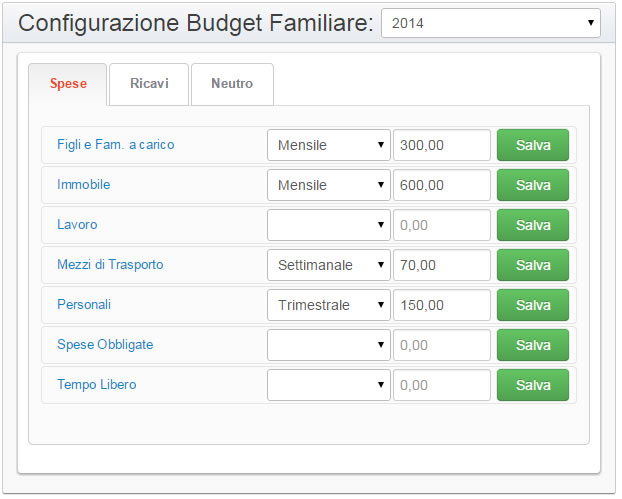Image resolution: width=622 pixels, height=499 pixels.
Task: Click the 150,00 amount field for Personali
Action: coord(442,305)
